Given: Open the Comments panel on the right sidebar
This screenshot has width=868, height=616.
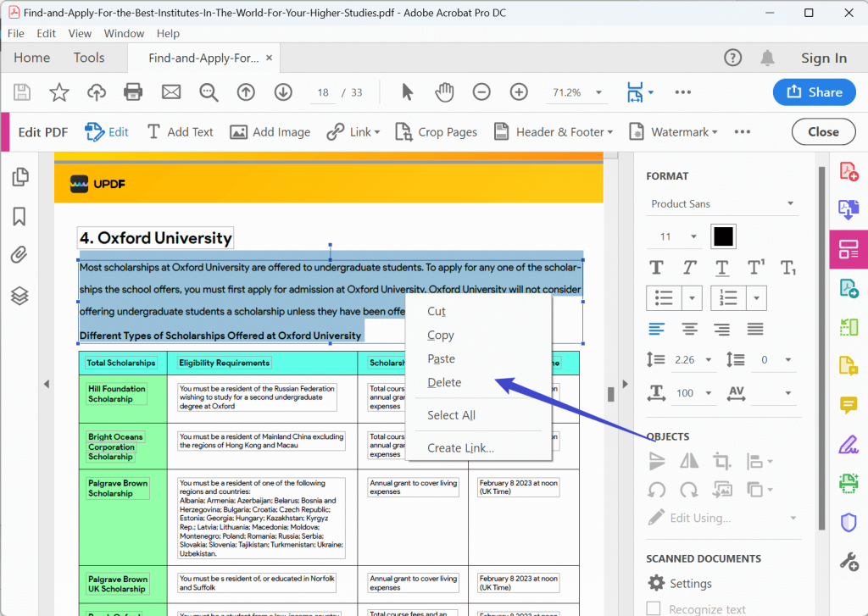Looking at the screenshot, I should [849, 406].
